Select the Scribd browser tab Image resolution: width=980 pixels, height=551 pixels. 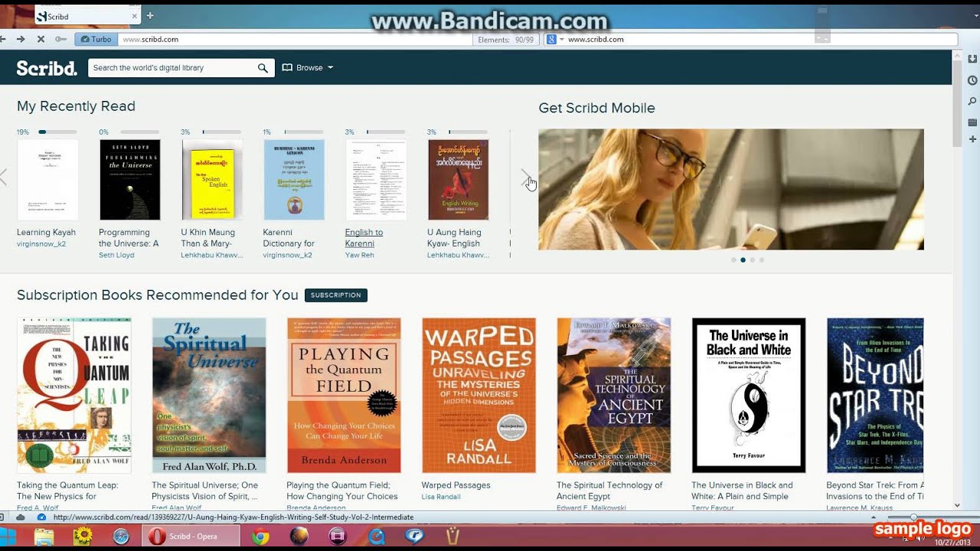(88, 16)
